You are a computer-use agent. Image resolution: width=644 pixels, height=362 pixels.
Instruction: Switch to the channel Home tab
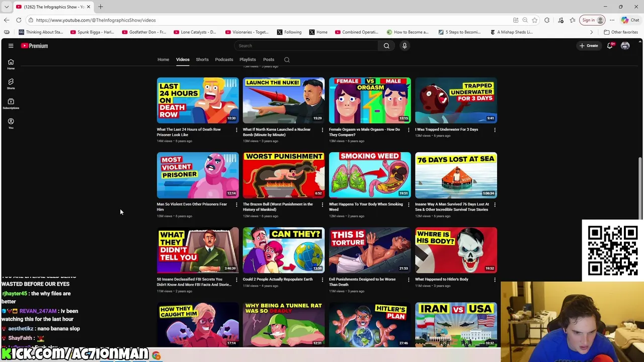163,60
